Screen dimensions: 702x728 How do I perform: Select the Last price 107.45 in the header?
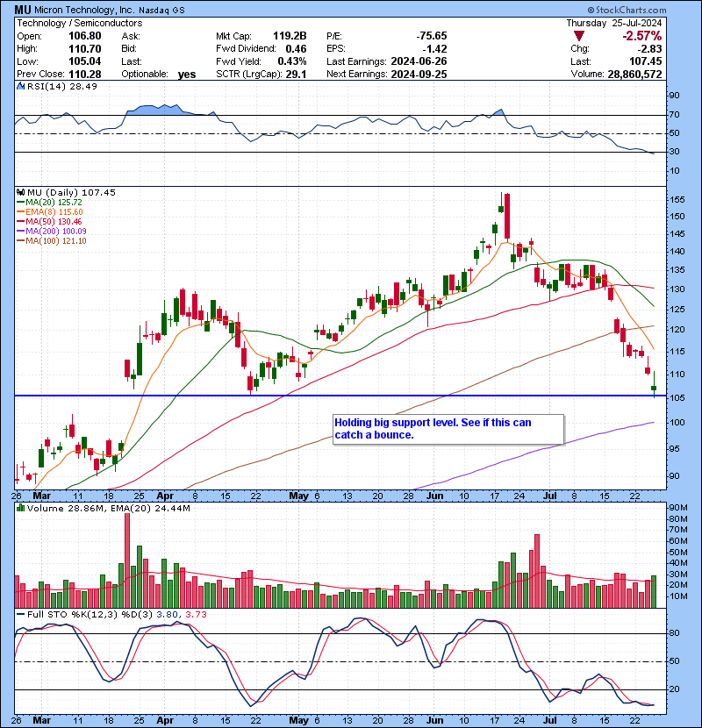coord(646,61)
